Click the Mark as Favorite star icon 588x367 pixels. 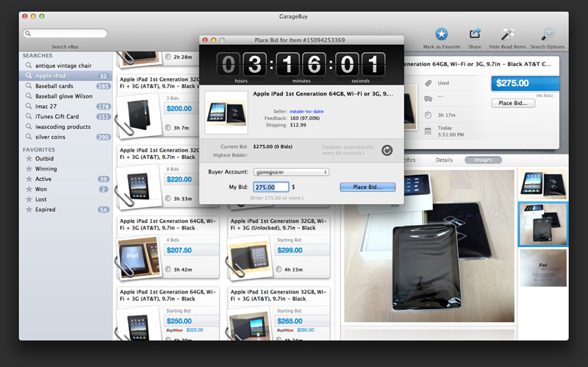point(442,34)
